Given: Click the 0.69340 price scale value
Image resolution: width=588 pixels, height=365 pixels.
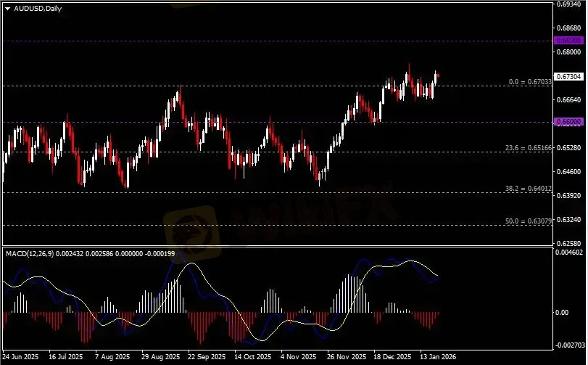Looking at the screenshot, I should (x=568, y=4).
